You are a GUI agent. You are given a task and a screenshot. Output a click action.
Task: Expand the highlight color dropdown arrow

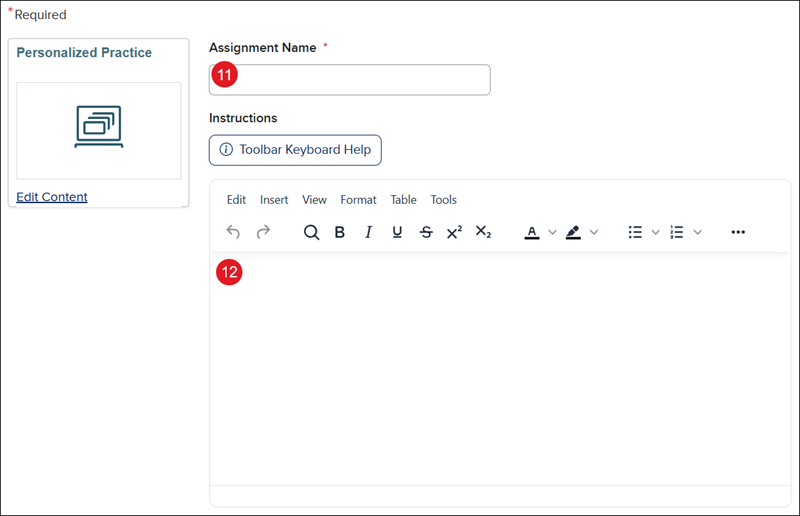click(594, 232)
